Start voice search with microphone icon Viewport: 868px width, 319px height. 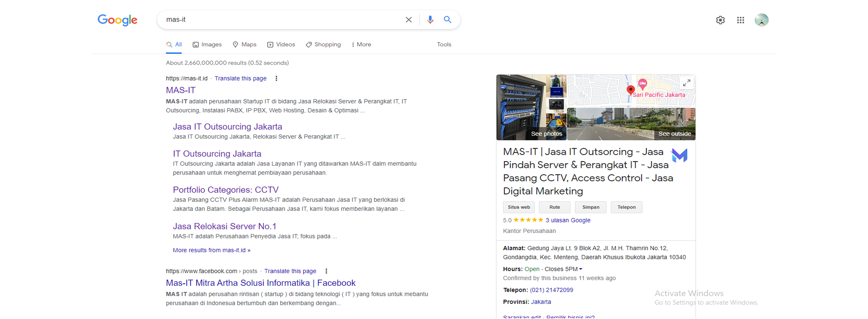click(430, 20)
